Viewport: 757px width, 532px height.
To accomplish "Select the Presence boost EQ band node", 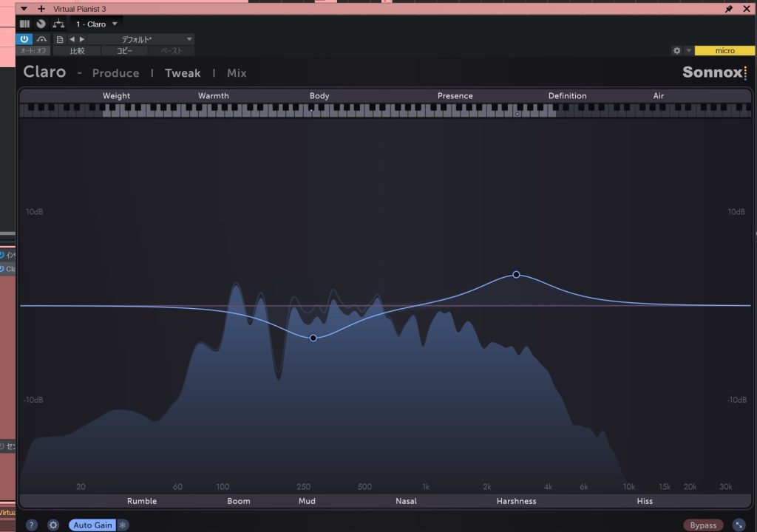I will tap(516, 274).
